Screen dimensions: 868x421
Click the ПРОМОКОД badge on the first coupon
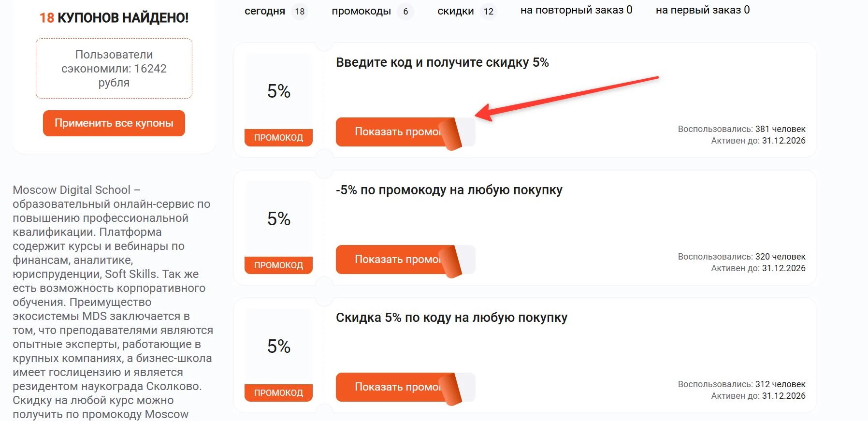point(279,138)
